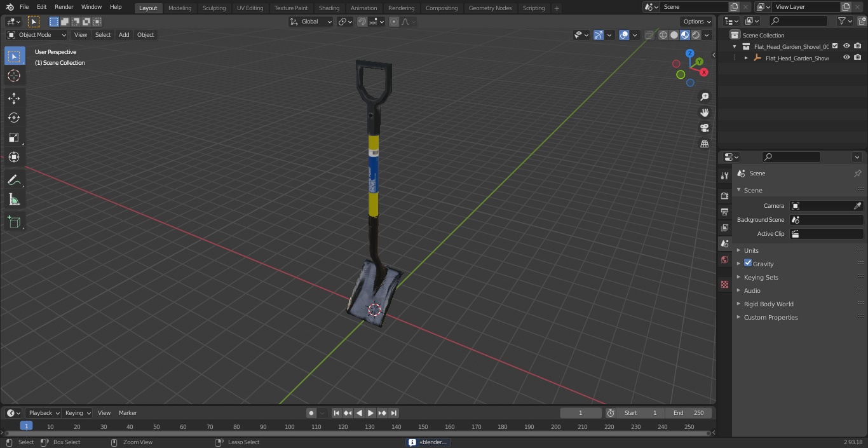Switch orthographic/perspective grid icon
Viewport: 868px width, 448px height.
pos(704,144)
